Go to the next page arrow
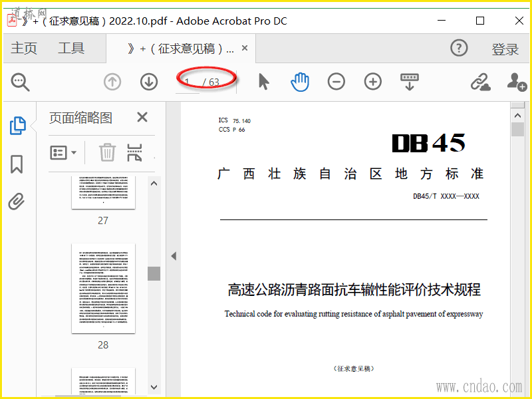The height and width of the screenshot is (399, 532). point(149,82)
